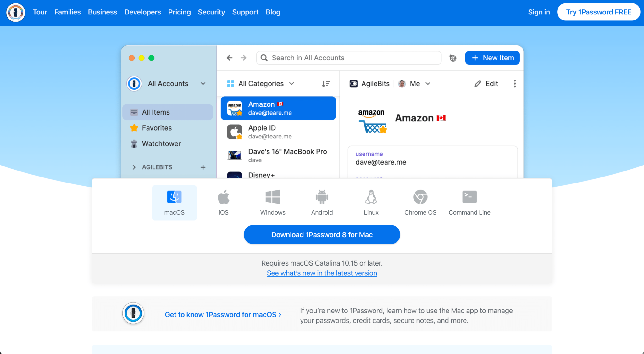Click the MacBook Pro thumbnail in the list
Image resolution: width=644 pixels, height=354 pixels.
tap(235, 155)
